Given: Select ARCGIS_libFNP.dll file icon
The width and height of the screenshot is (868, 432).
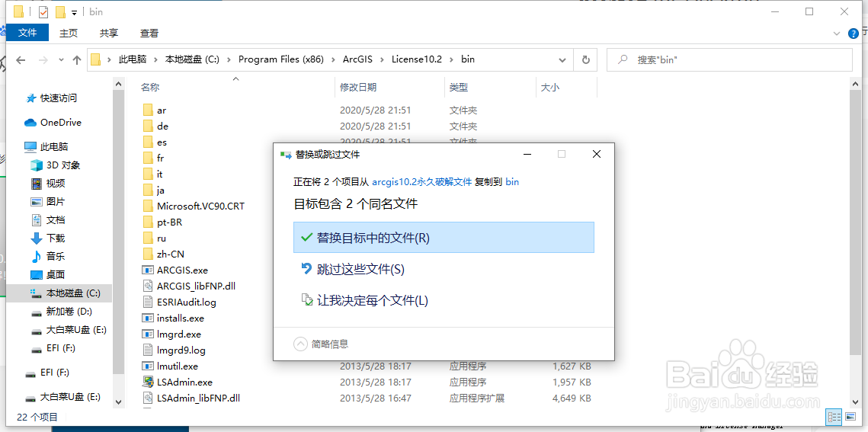Looking at the screenshot, I should coord(147,286).
